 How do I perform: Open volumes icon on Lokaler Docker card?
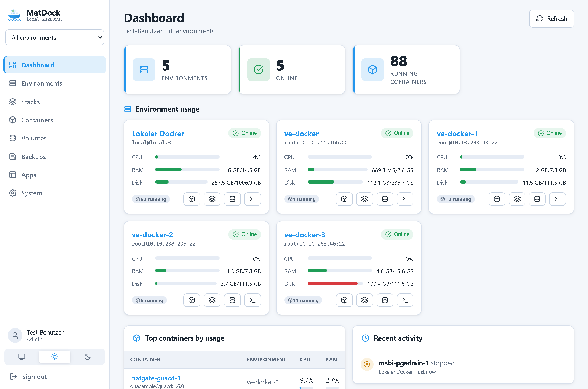[232, 199]
